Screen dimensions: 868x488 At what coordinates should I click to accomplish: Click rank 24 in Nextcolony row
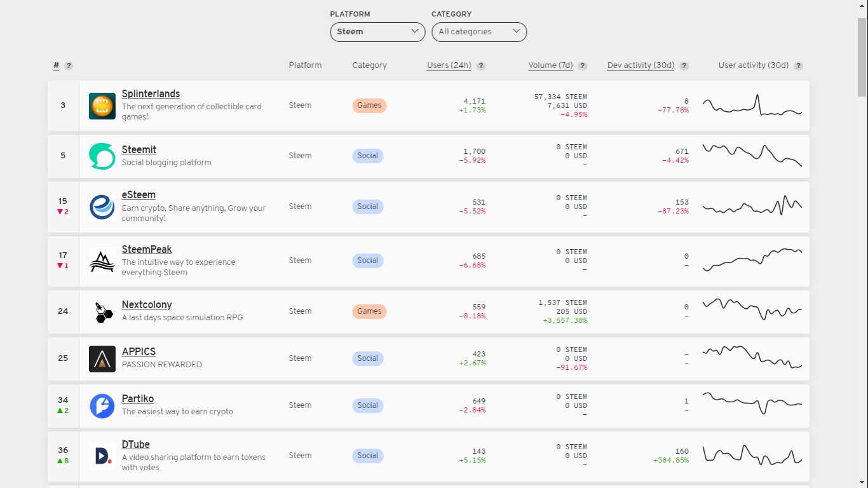pos(63,311)
